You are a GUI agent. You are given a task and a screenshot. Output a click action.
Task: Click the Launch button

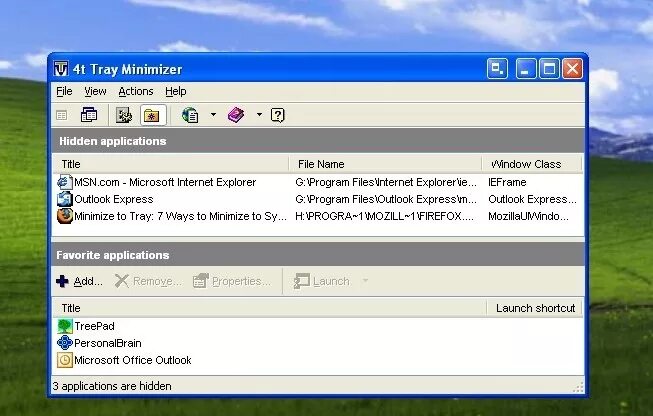[321, 281]
